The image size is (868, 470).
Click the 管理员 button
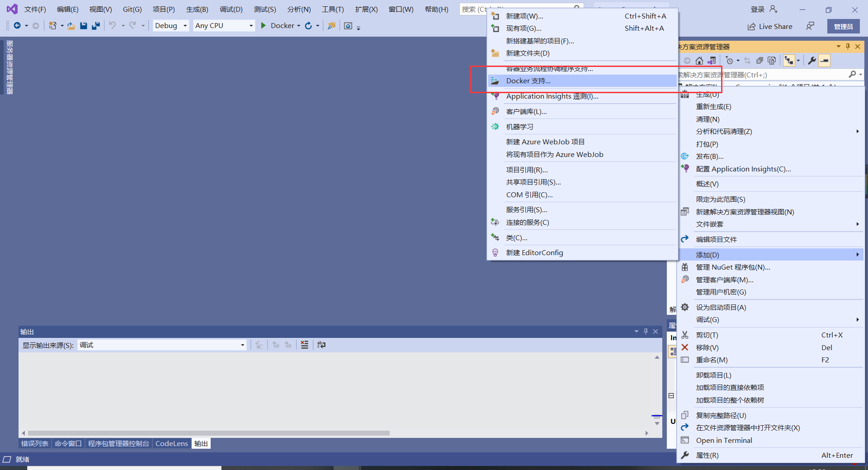(x=843, y=27)
